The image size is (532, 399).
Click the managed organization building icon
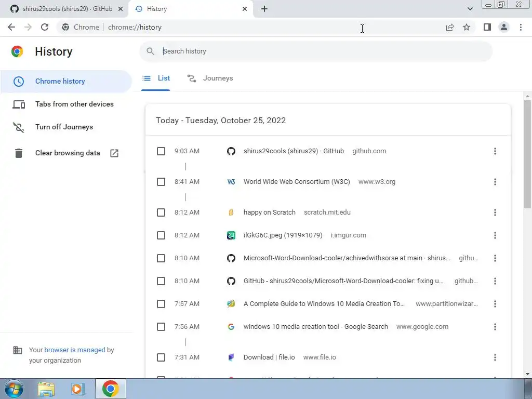coord(17,350)
